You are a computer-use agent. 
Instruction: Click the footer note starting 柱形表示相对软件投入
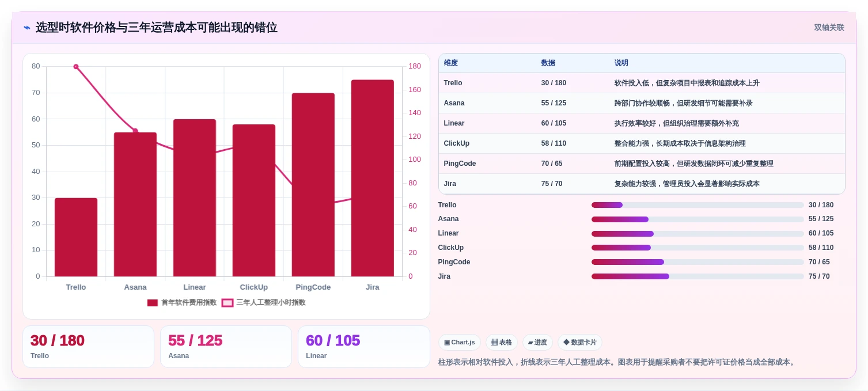(617, 362)
